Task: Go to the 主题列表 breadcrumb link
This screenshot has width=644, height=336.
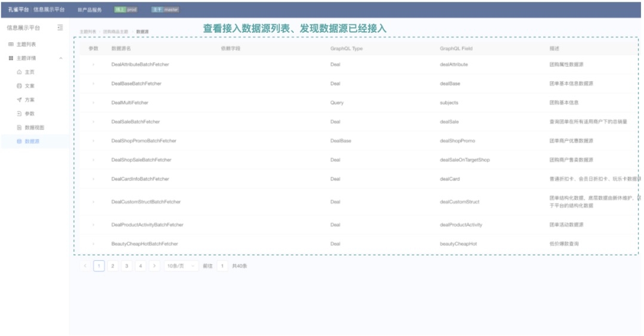Action: 87,31
